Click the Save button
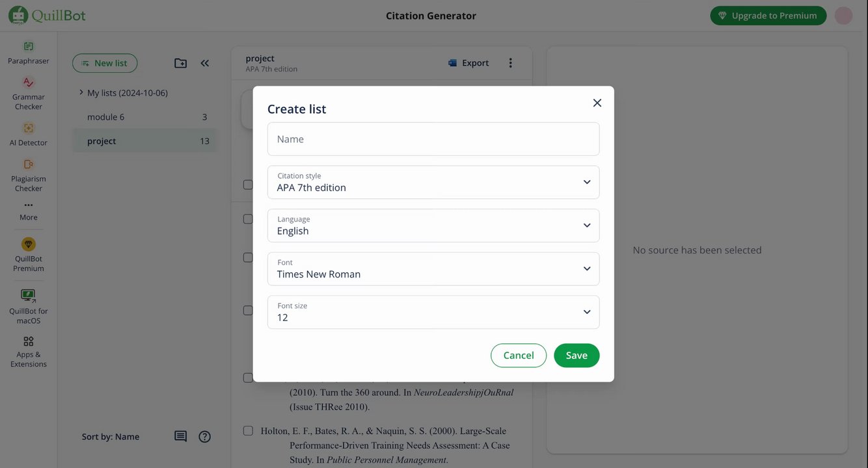This screenshot has width=868, height=468. point(576,356)
